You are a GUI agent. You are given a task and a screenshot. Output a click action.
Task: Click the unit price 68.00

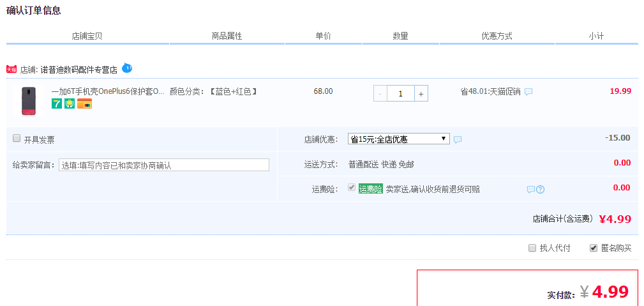click(323, 91)
